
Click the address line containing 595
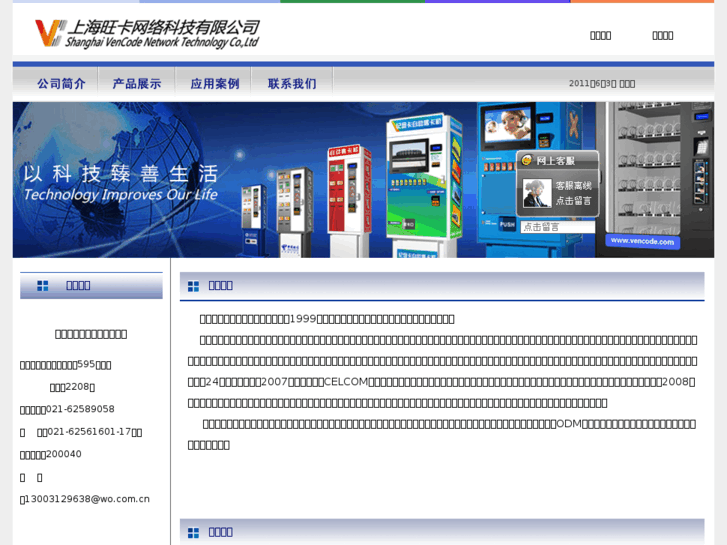tap(65, 365)
